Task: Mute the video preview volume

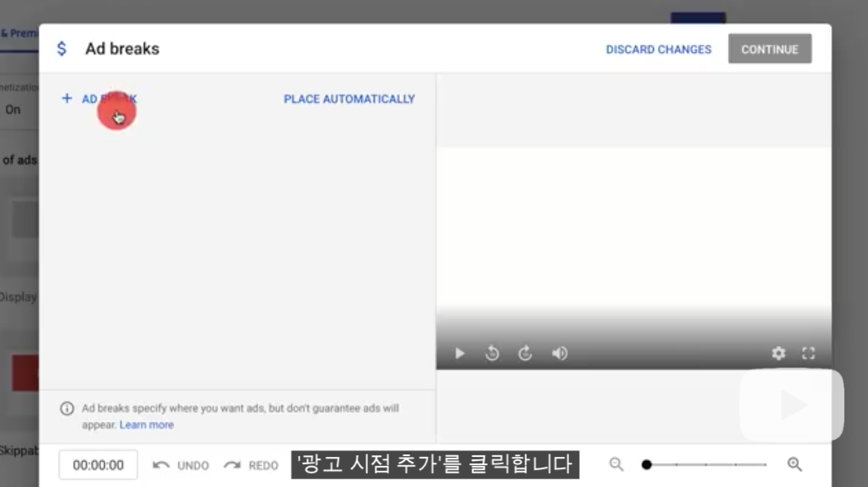Action: 559,353
